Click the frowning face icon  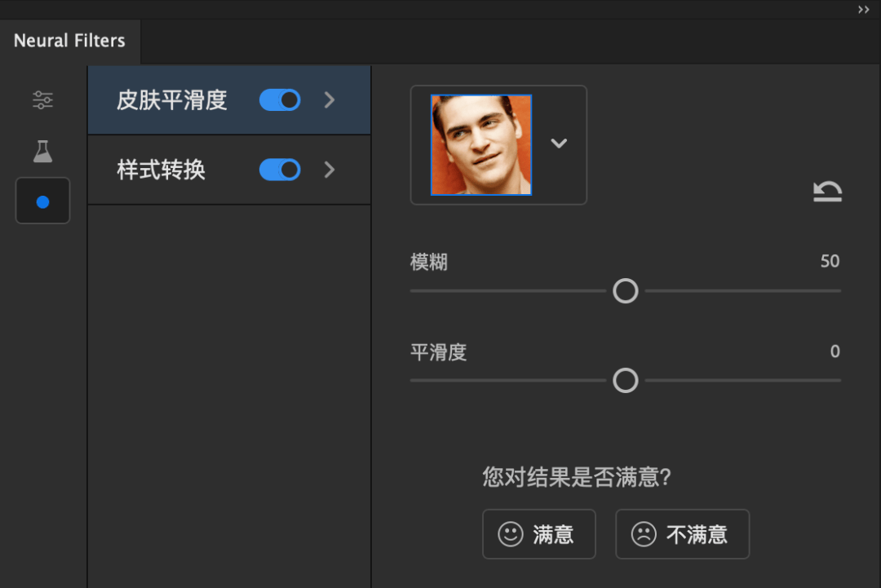click(x=644, y=534)
